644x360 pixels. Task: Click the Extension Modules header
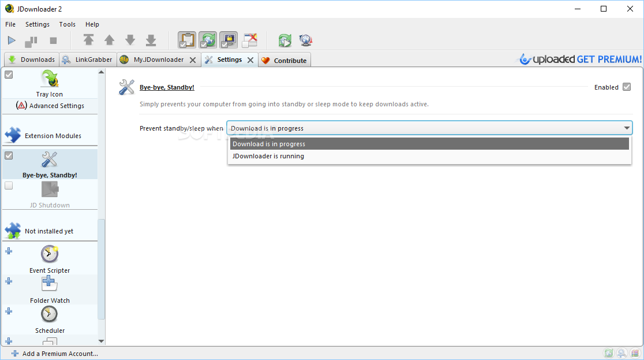click(x=50, y=135)
